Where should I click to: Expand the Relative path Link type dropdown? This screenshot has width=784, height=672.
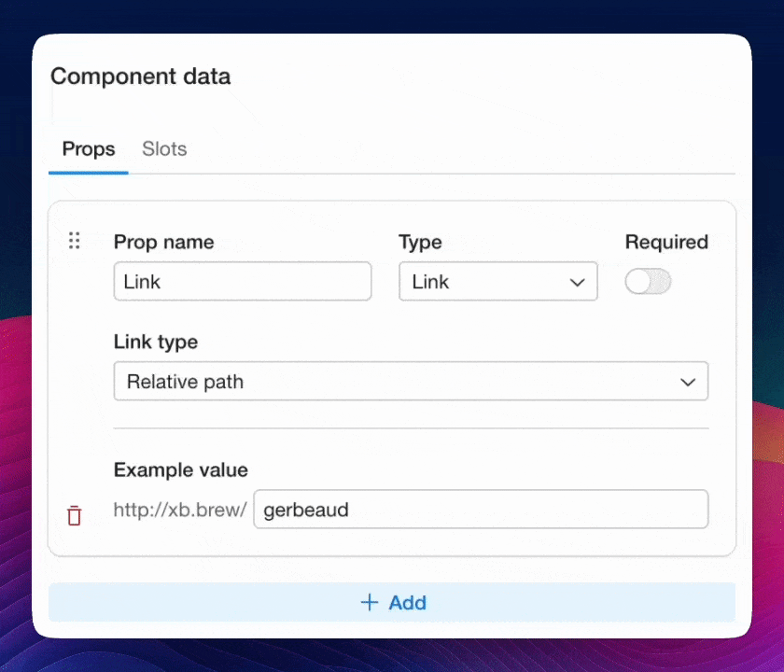click(411, 382)
